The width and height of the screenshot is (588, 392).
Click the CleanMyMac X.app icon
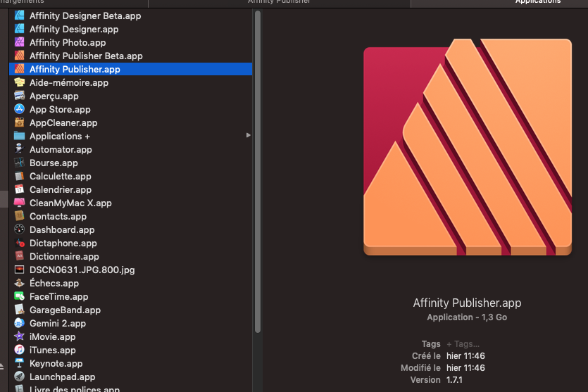pyautogui.click(x=19, y=203)
